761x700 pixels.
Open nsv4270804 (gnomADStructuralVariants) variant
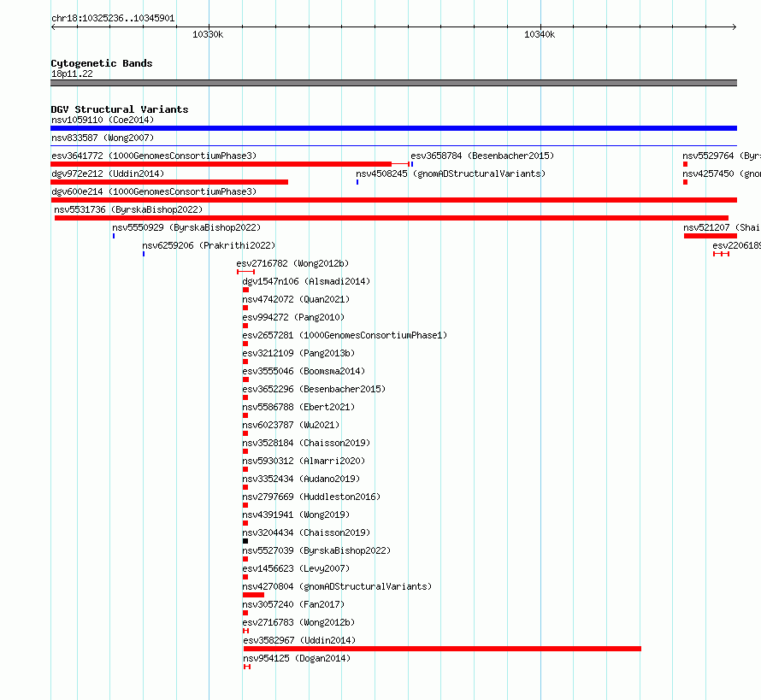tap(337, 586)
